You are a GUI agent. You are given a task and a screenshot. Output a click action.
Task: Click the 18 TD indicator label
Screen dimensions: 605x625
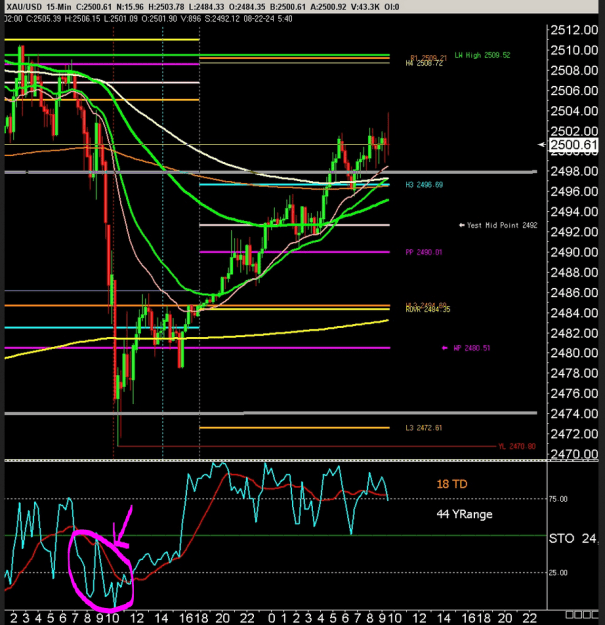pos(452,484)
